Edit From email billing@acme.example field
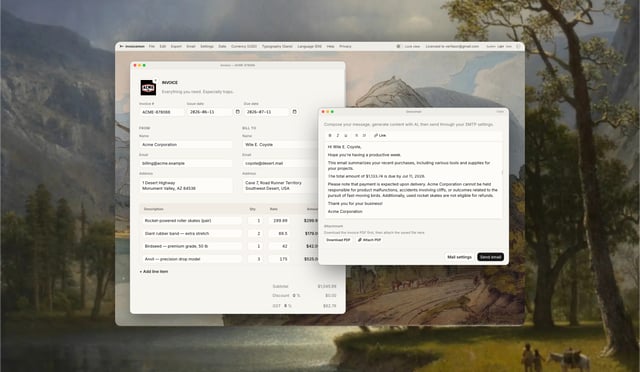Viewport: 640px width, 372px height. pos(186,163)
